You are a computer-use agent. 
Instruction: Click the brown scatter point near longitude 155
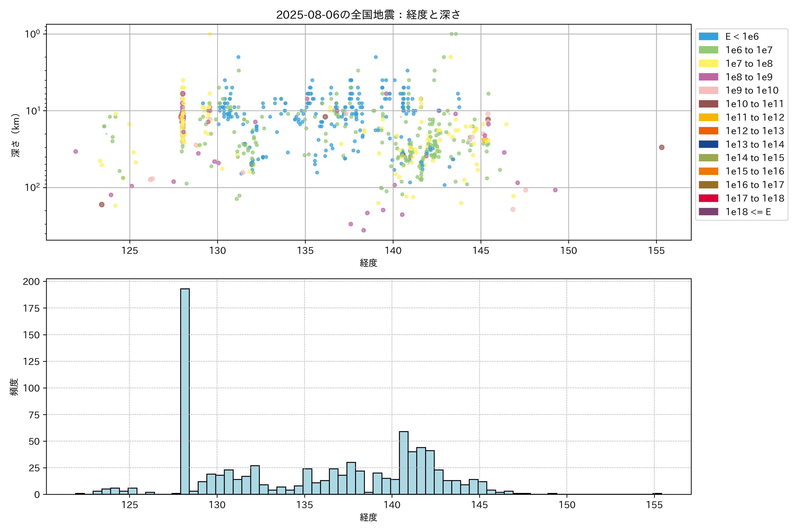coord(662,147)
